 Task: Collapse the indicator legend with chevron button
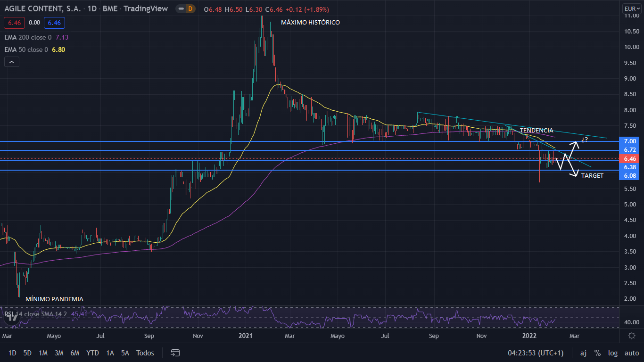click(x=11, y=62)
